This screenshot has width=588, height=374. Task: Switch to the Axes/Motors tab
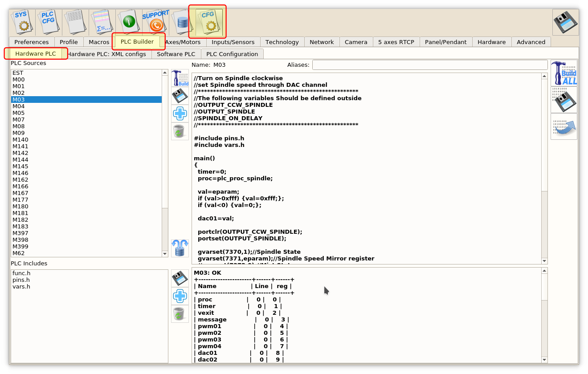pos(183,42)
